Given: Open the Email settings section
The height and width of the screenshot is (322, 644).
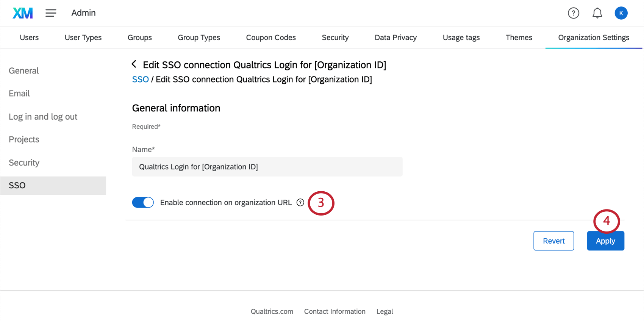Looking at the screenshot, I should (x=19, y=94).
